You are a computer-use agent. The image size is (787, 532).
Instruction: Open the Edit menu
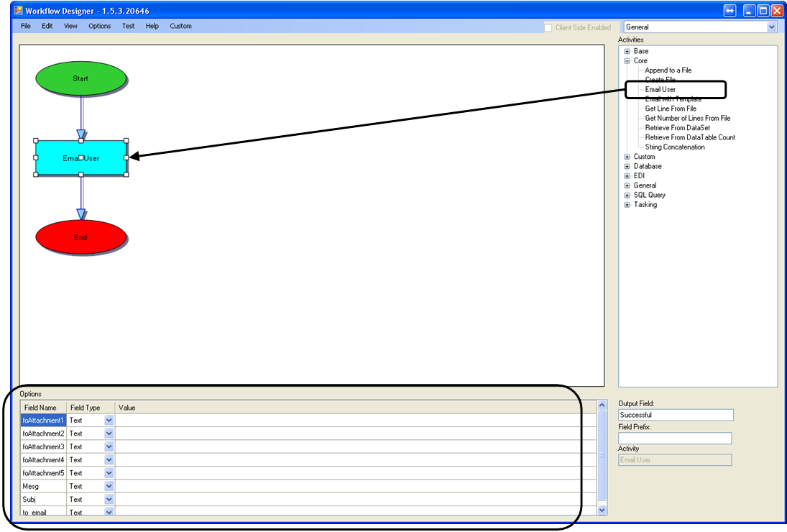[x=47, y=26]
